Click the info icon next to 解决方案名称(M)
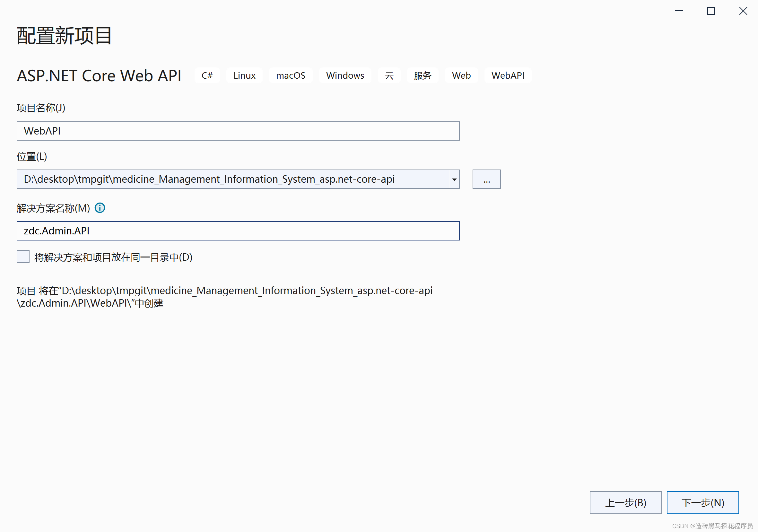The image size is (758, 532). [x=100, y=208]
